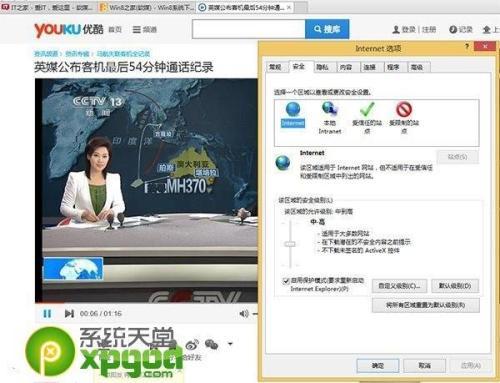Mute the video volume speaker icon
This screenshot has height=383, width=500.
(244, 313)
